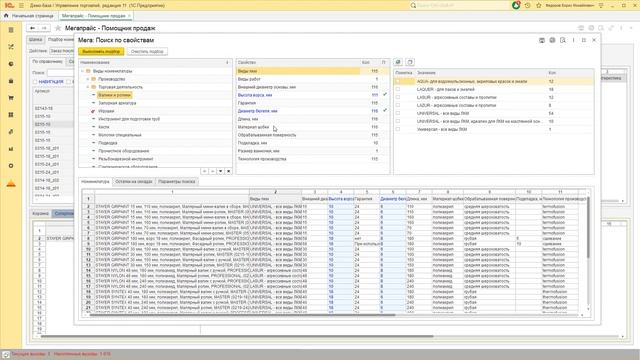Image resolution: width=640 pixels, height=360 pixels.
Task: Open the gear settings sidebar icon
Action: [x=11, y=166]
